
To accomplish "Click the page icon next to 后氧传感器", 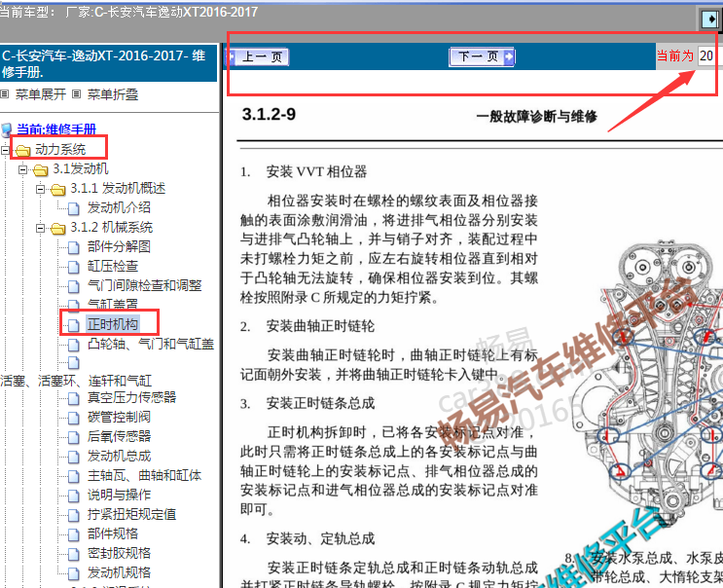I will (x=74, y=437).
